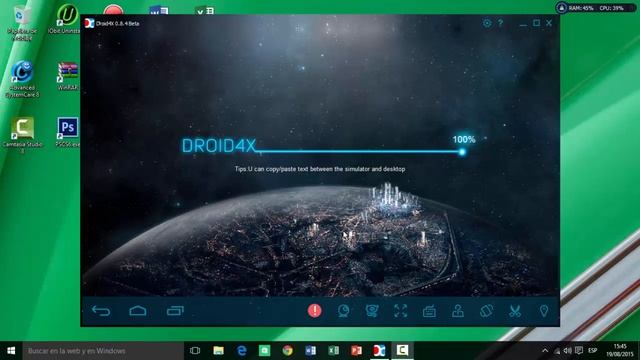Click the search box Buscar en la web
The width and height of the screenshot is (640, 360).
[103, 351]
